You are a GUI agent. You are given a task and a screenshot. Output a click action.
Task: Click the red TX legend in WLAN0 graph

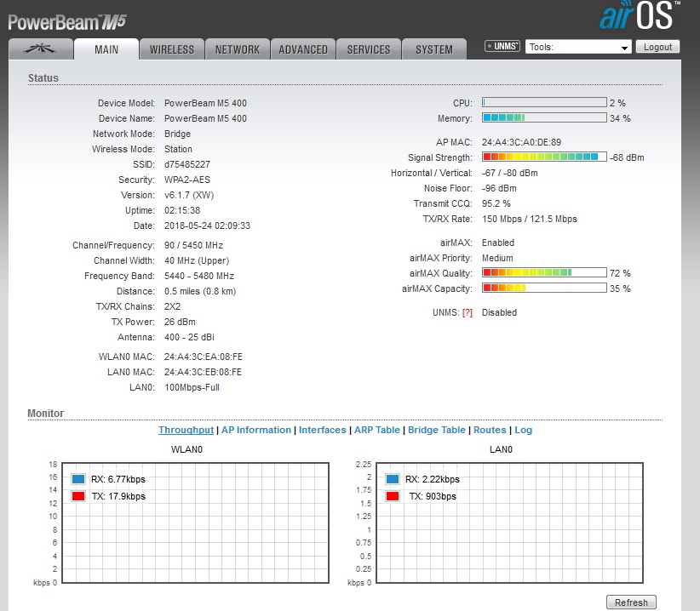pos(78,496)
